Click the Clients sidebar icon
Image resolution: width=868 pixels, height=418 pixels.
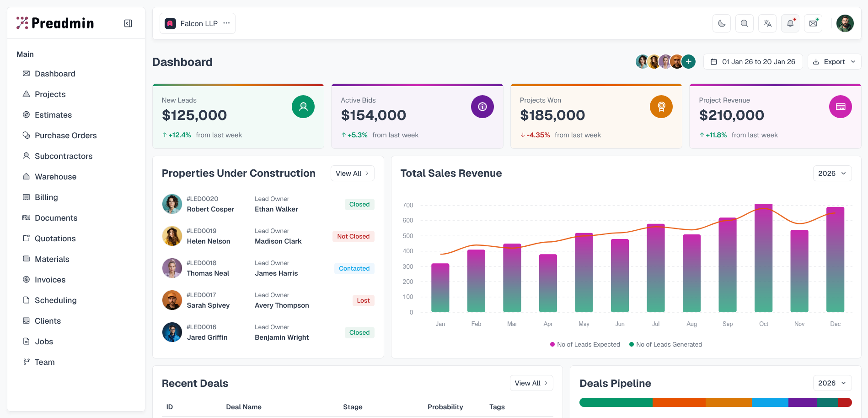pyautogui.click(x=27, y=320)
